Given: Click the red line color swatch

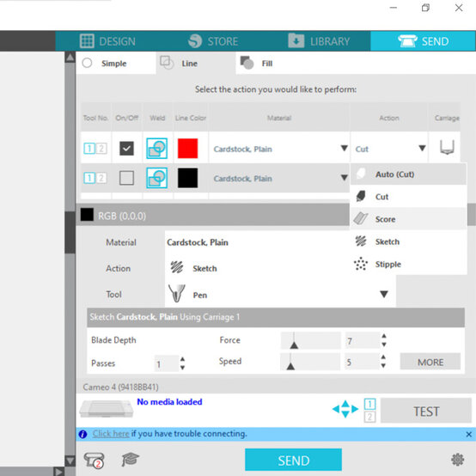Looking at the screenshot, I should 187,149.
